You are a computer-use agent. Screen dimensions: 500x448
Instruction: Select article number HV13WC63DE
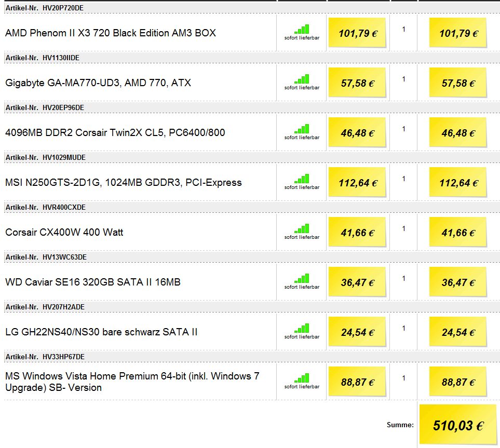click(64, 257)
